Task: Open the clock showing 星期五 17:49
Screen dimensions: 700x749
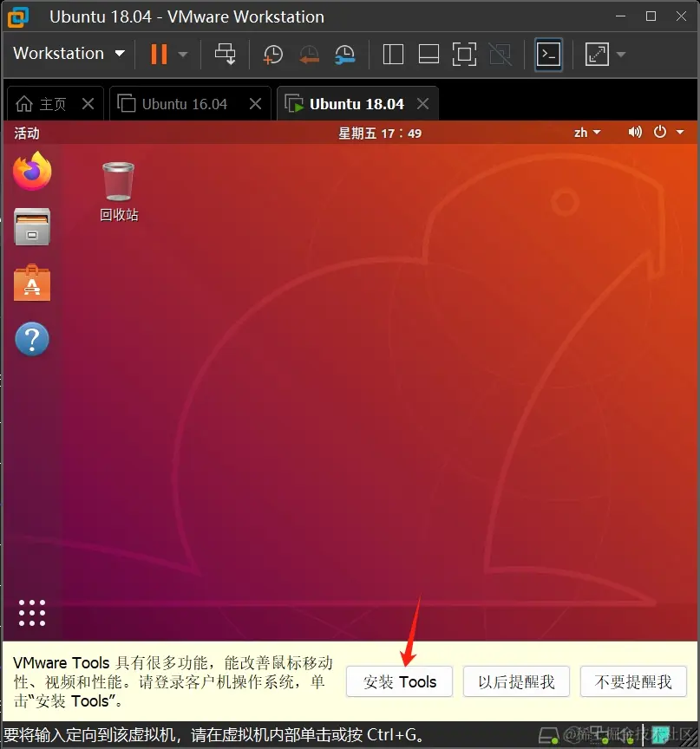Action: pos(380,133)
